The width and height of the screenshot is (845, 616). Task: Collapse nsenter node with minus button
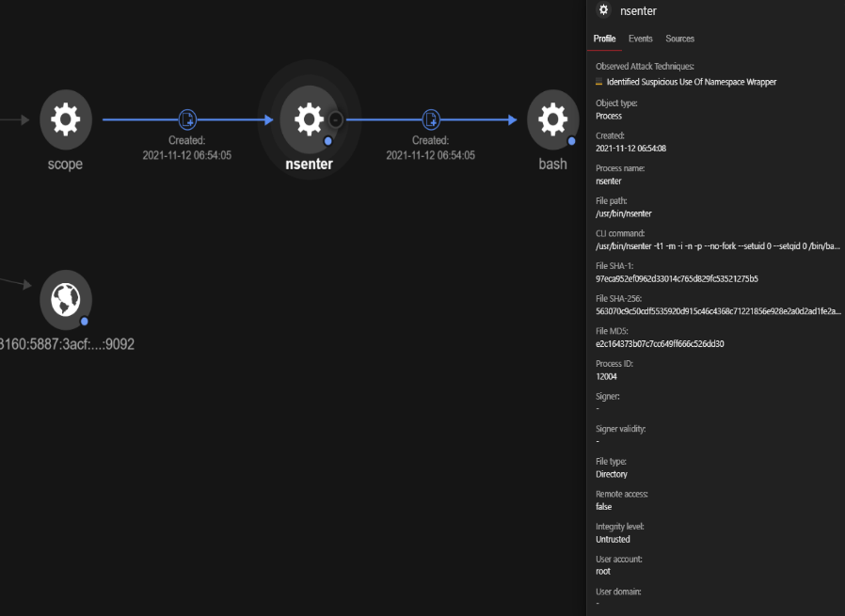(336, 119)
